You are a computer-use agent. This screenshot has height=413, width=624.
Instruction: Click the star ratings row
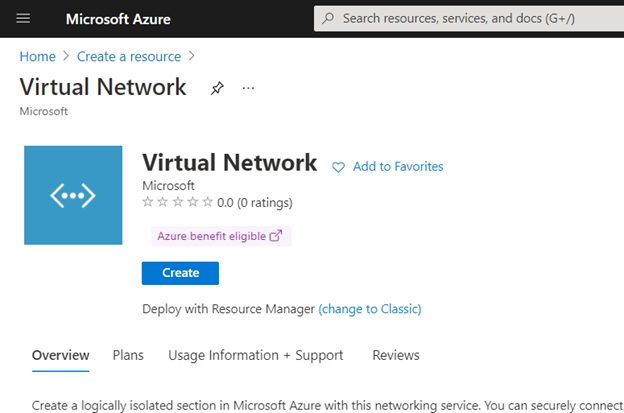point(177,202)
